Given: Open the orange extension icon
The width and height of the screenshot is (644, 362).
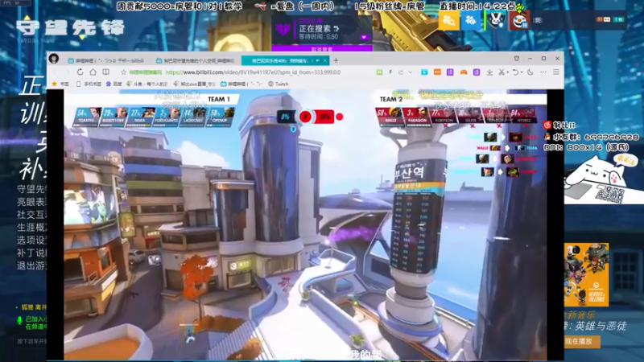Looking at the screenshot, I should click(x=437, y=72).
